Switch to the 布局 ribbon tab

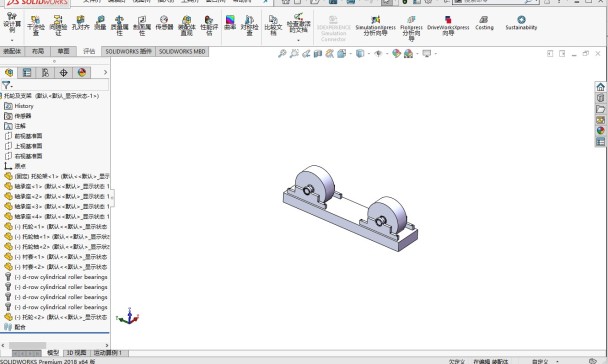click(x=38, y=51)
